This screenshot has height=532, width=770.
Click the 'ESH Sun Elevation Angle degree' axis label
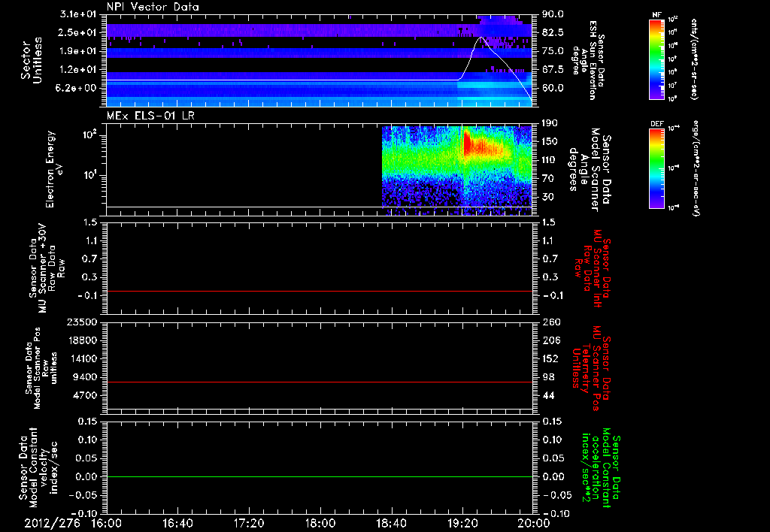click(588, 60)
